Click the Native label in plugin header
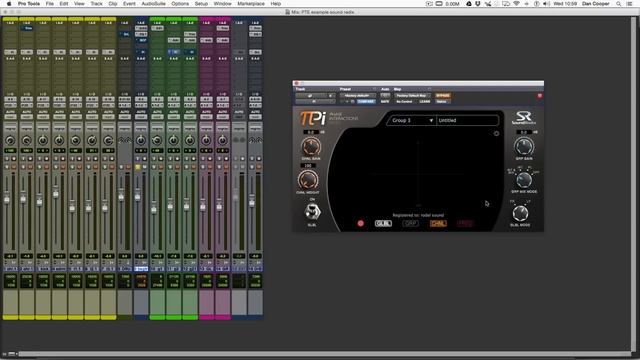Viewport: 640px width, 360px height. pos(442,101)
